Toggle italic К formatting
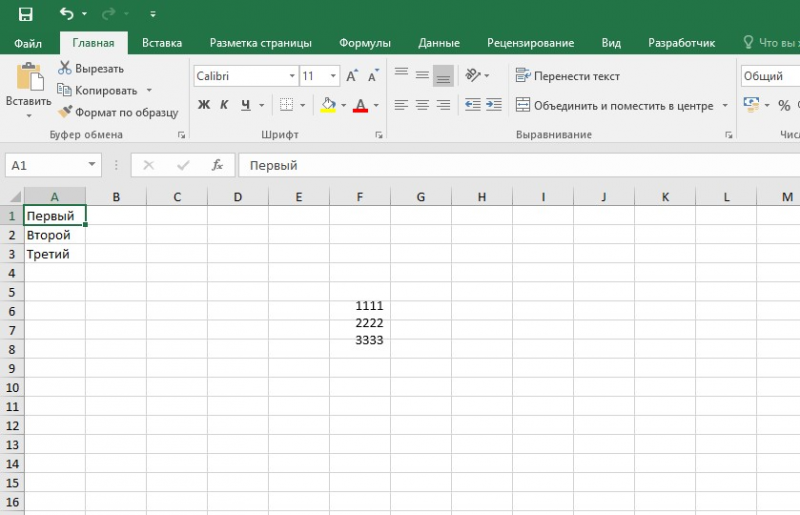The width and height of the screenshot is (800, 515). (x=224, y=105)
